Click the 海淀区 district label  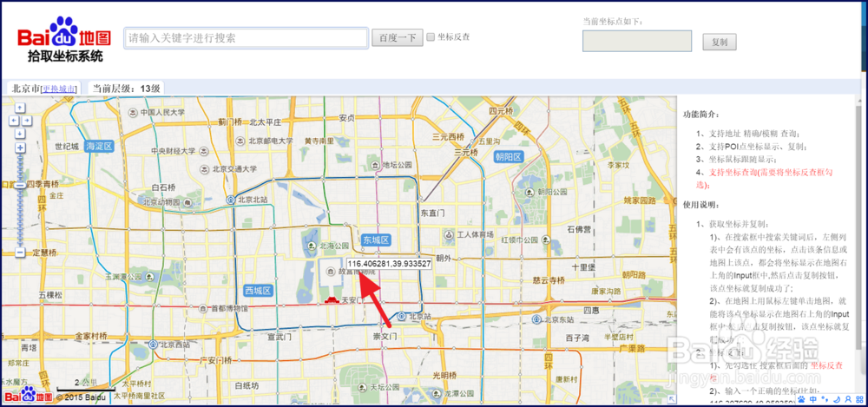(x=99, y=146)
